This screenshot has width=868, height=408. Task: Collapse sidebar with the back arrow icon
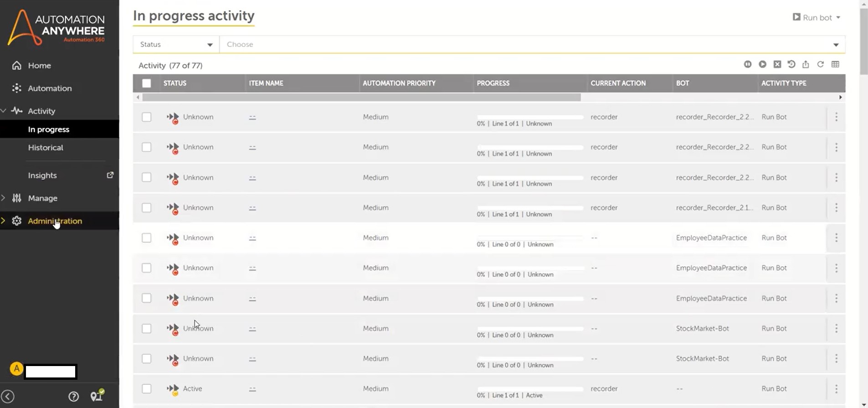[8, 397]
